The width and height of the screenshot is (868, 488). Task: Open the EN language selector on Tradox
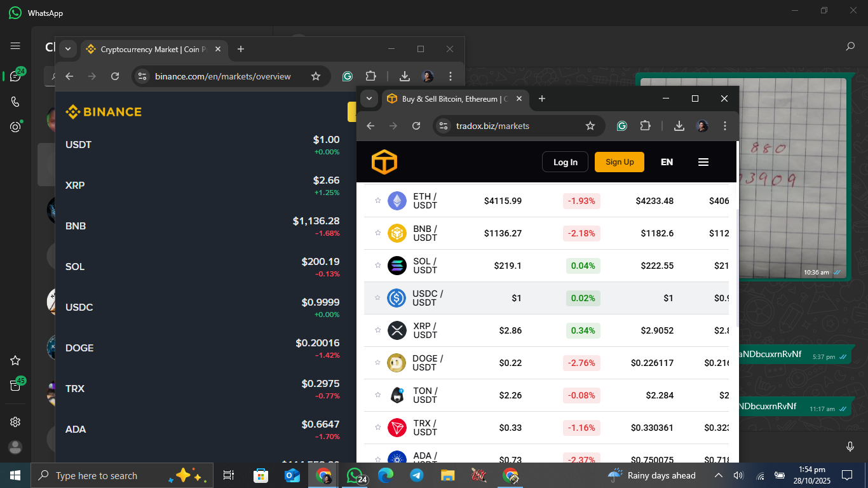(x=667, y=162)
